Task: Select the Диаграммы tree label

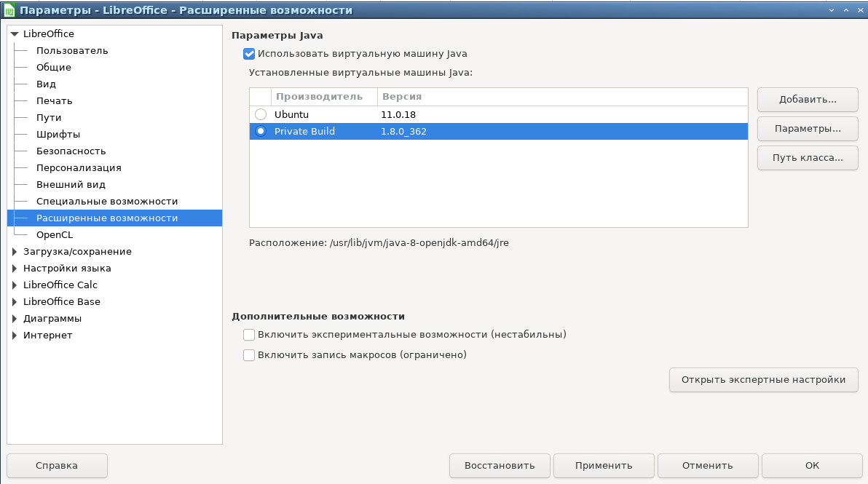Action: coord(52,319)
